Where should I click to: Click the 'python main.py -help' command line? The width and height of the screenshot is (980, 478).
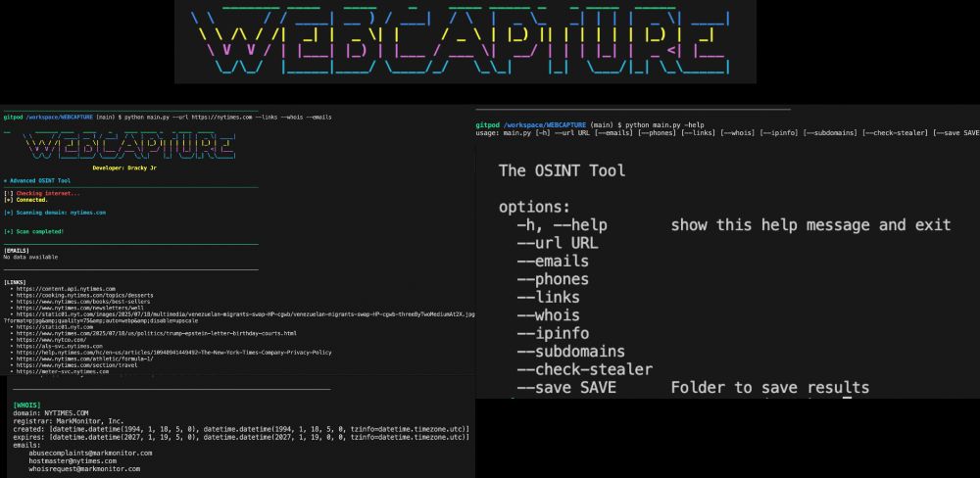pyautogui.click(x=590, y=125)
